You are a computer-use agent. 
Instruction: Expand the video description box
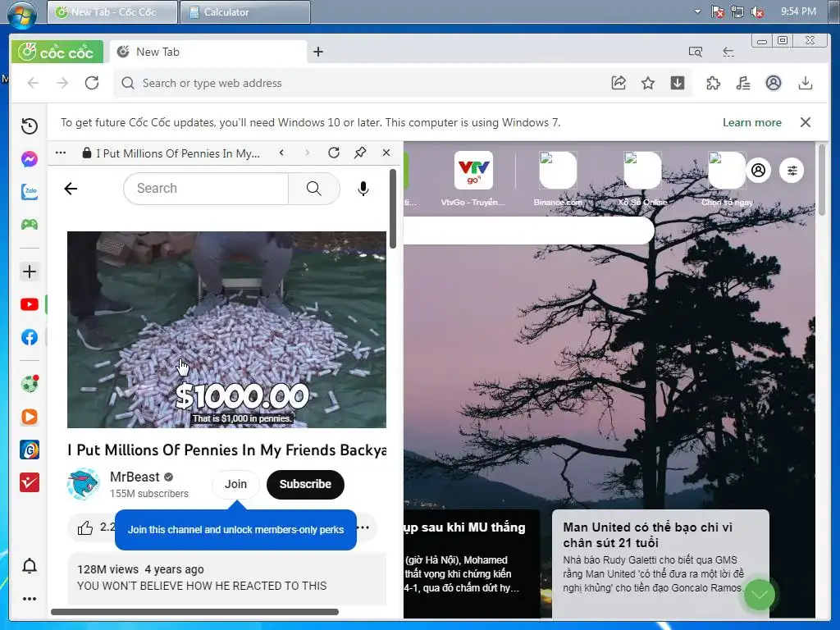226,578
